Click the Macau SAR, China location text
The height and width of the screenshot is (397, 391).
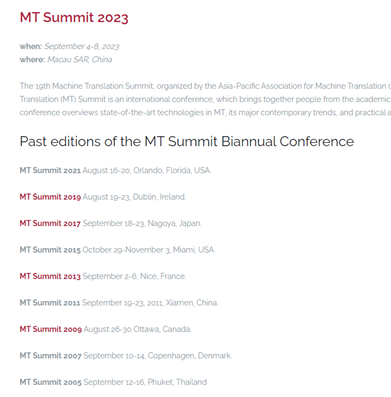80,60
